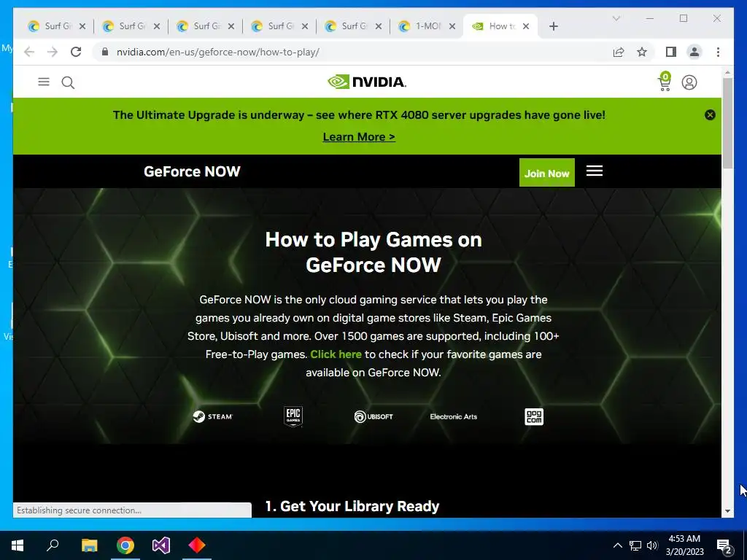Open the NVIDIA site hamburger menu
The width and height of the screenshot is (747, 560).
tap(44, 82)
